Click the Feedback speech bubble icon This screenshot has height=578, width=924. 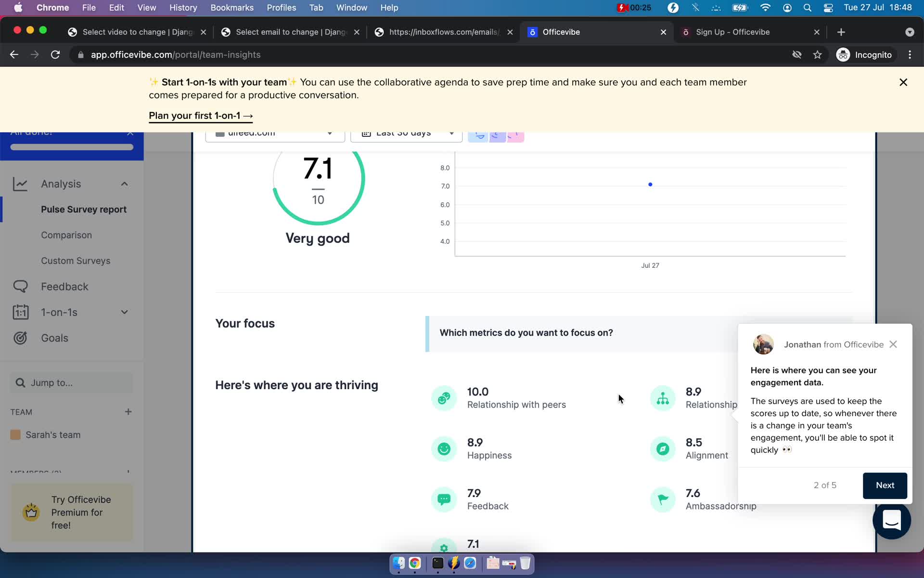(x=20, y=287)
